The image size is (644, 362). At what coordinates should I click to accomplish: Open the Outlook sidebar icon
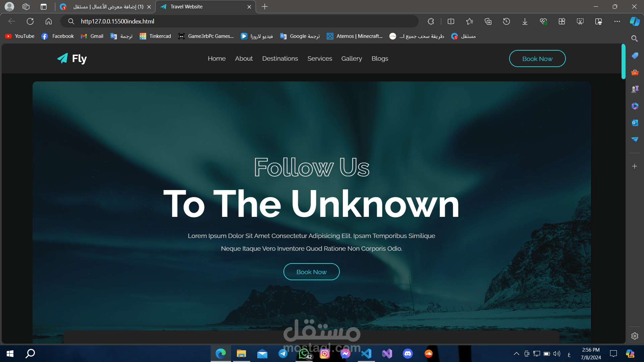point(635,123)
